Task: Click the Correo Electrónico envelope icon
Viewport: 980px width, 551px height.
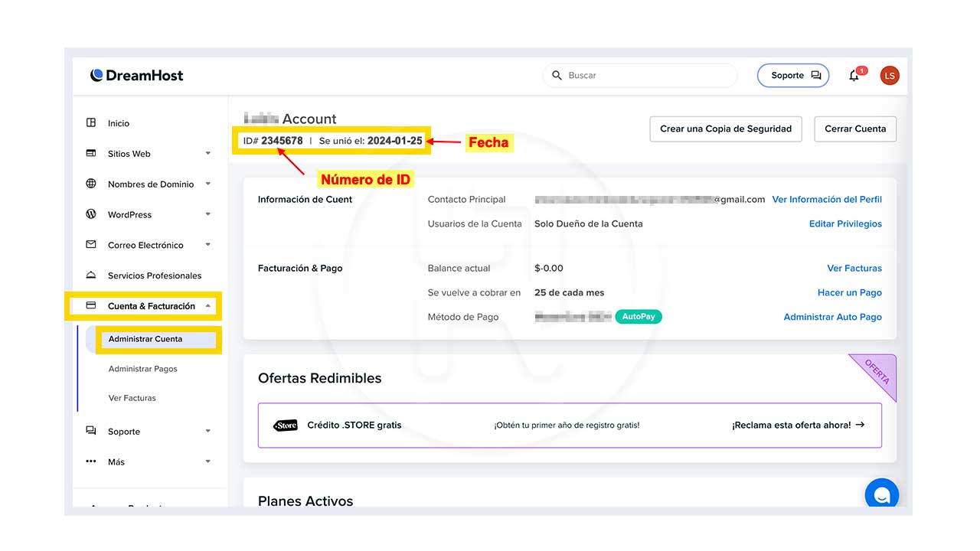Action: click(91, 245)
